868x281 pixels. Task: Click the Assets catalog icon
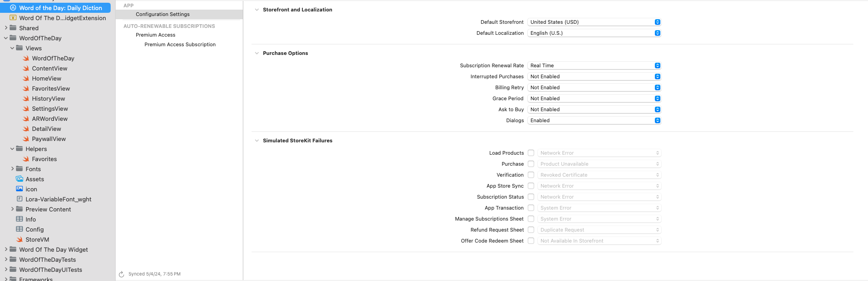pyautogui.click(x=20, y=179)
